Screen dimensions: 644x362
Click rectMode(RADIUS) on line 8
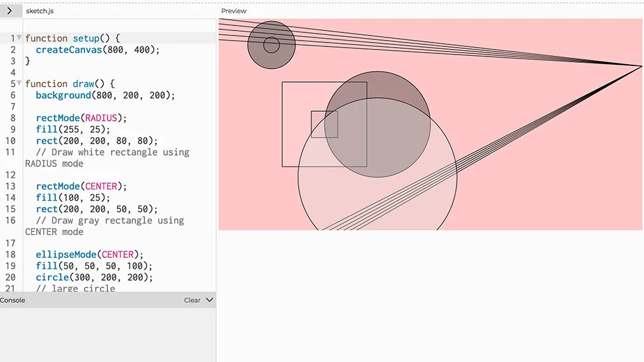(81, 118)
